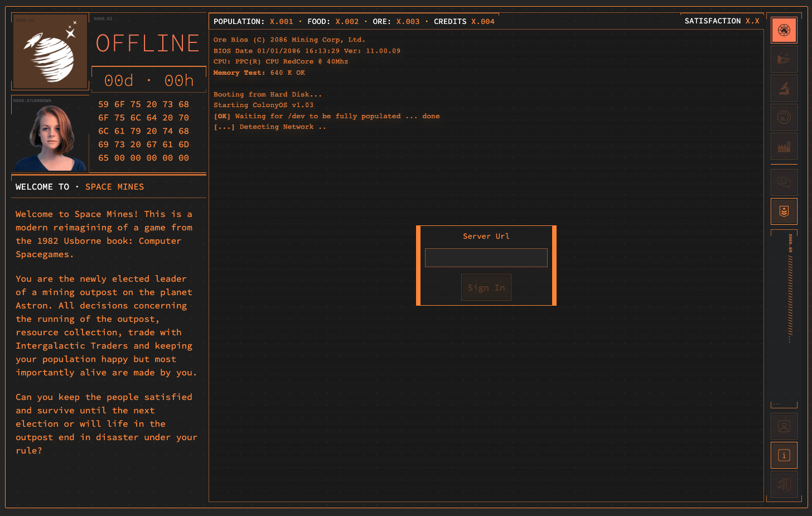
Task: Click the dish/food panel icon
Action: click(784, 117)
